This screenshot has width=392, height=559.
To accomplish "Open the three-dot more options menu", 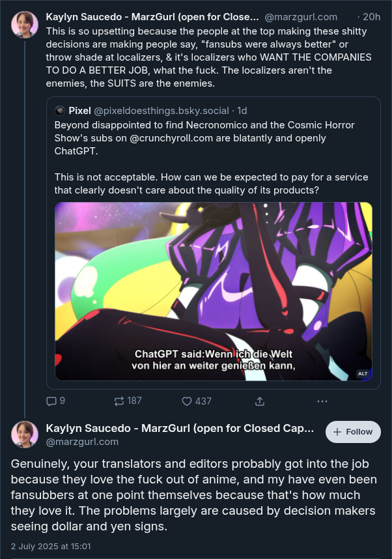I will click(x=322, y=401).
